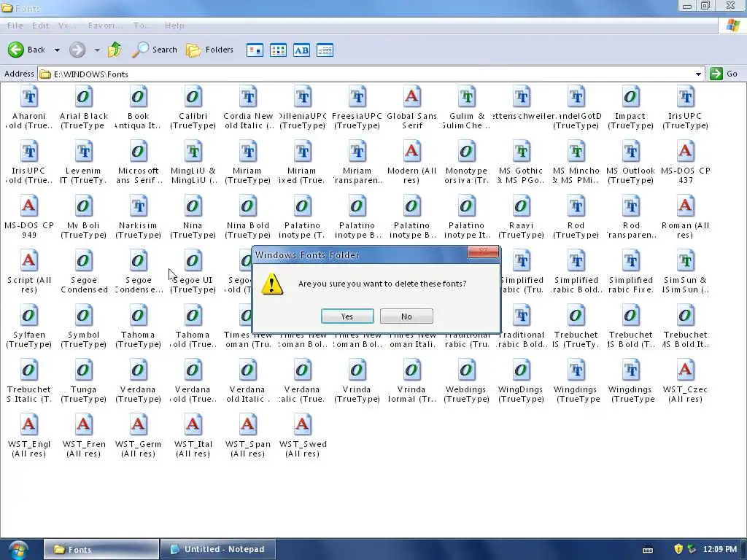
Task: Click the Forward navigation arrow
Action: [x=77, y=50]
